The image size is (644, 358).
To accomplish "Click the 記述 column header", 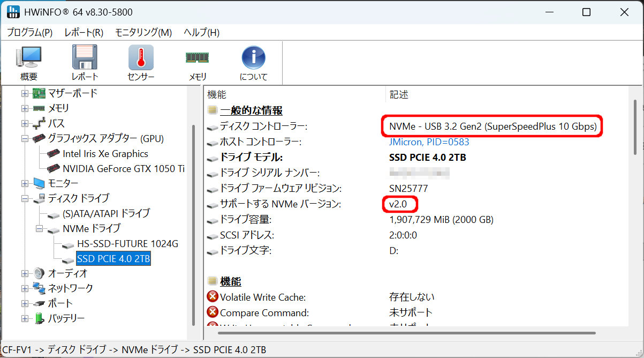I will tap(399, 95).
